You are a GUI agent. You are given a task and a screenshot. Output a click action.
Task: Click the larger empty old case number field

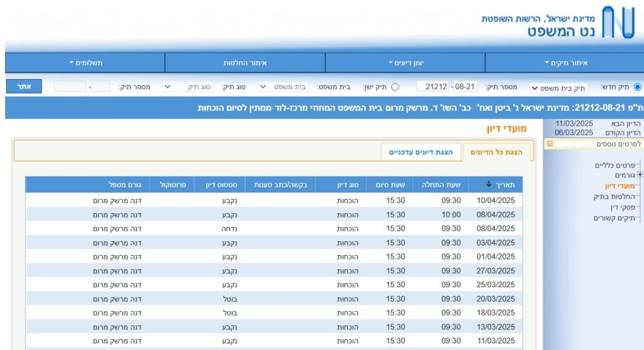[70, 87]
